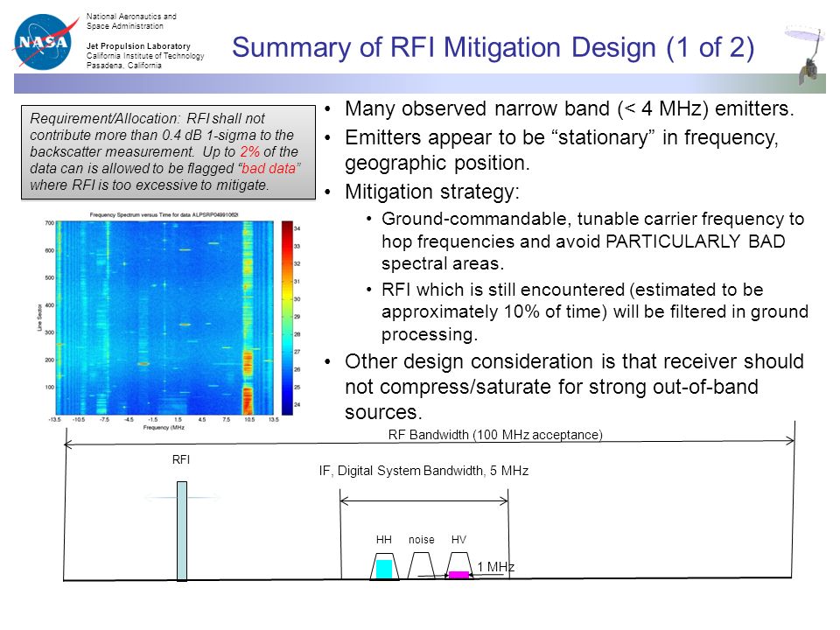This screenshot has height=630, width=840.
Task: Click the spacecraft image in the header
Action: tap(807, 53)
